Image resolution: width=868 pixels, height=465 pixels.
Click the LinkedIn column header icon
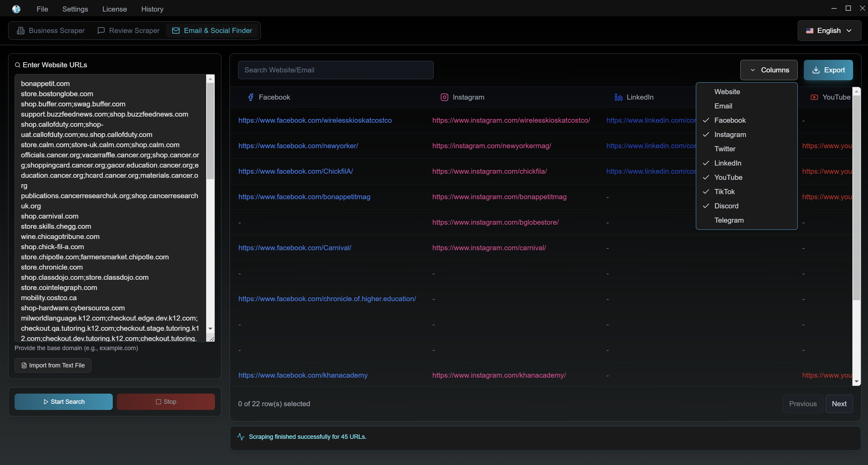(x=618, y=97)
